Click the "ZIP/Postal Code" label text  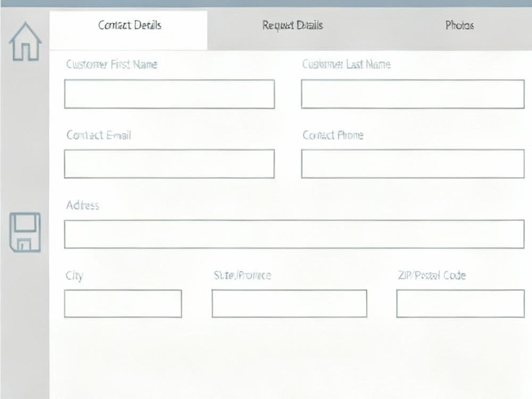(431, 275)
